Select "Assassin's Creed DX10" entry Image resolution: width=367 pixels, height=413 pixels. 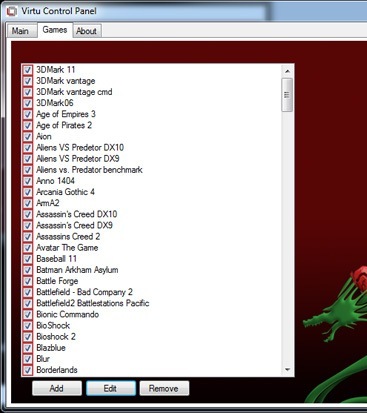pos(77,214)
